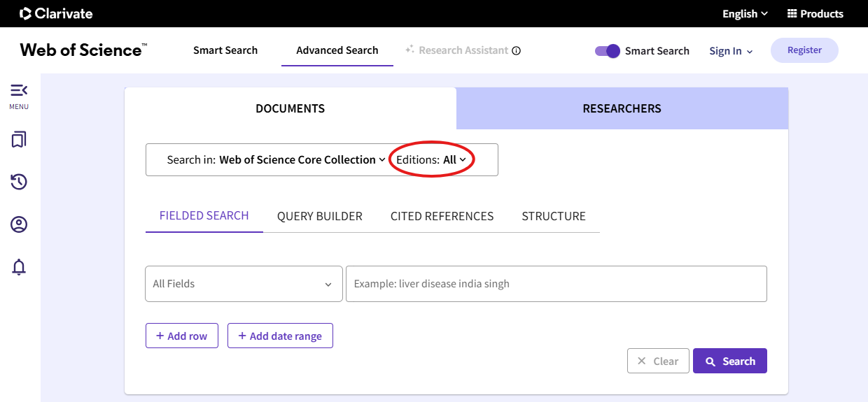The width and height of the screenshot is (868, 402).
Task: Expand the Editions: All dropdown
Action: click(x=431, y=160)
